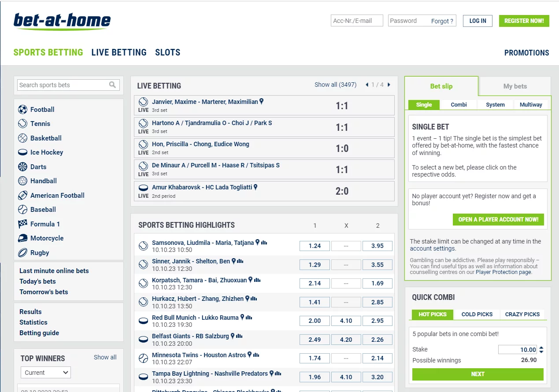
Task: Go to next live betting page arrow
Action: click(x=389, y=85)
